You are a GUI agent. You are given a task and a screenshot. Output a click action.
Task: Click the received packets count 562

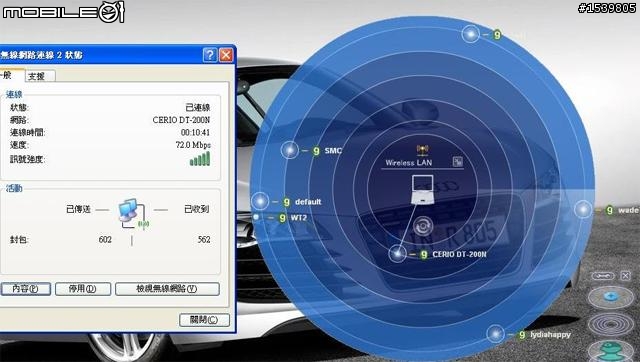204,240
